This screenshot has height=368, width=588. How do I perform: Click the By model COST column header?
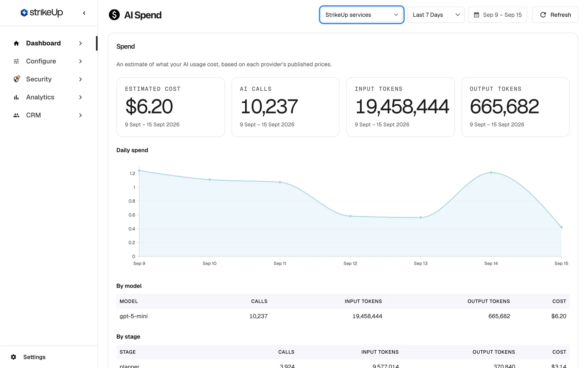(559, 301)
